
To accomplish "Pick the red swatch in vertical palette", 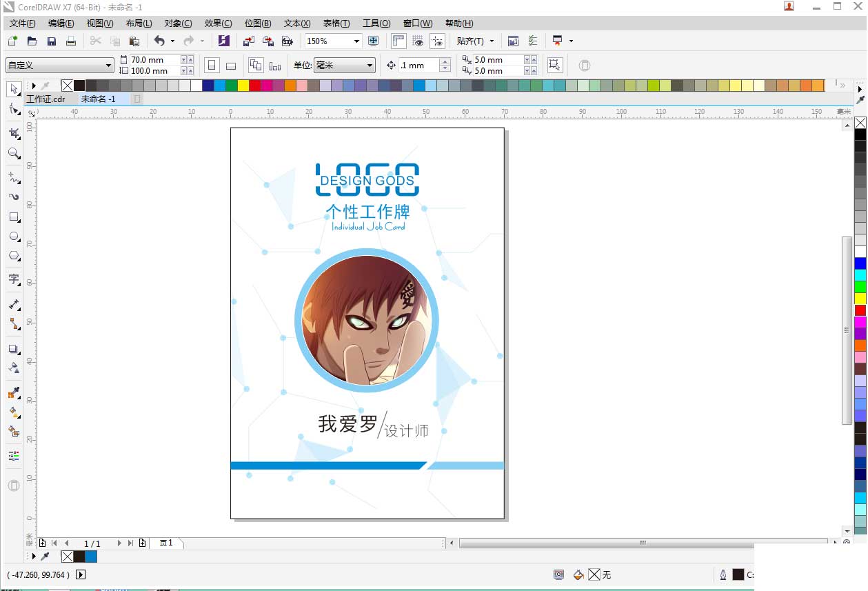I will [x=860, y=310].
